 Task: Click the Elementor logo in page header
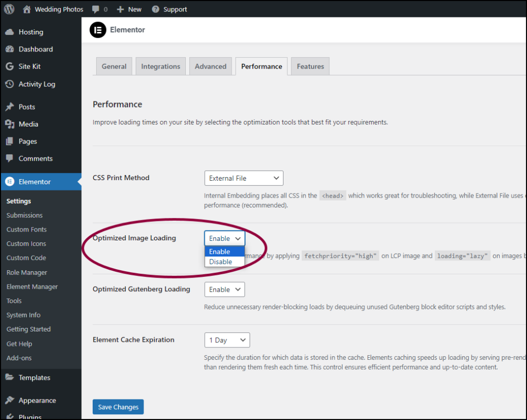(x=98, y=30)
